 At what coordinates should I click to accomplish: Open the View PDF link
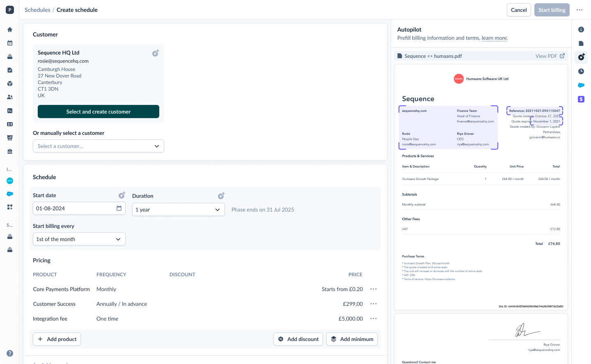550,56
